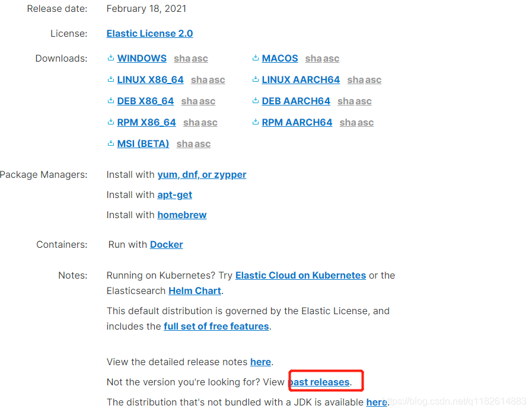Click the download icon beside RPM AARCH64
532x412 pixels.
(256, 122)
